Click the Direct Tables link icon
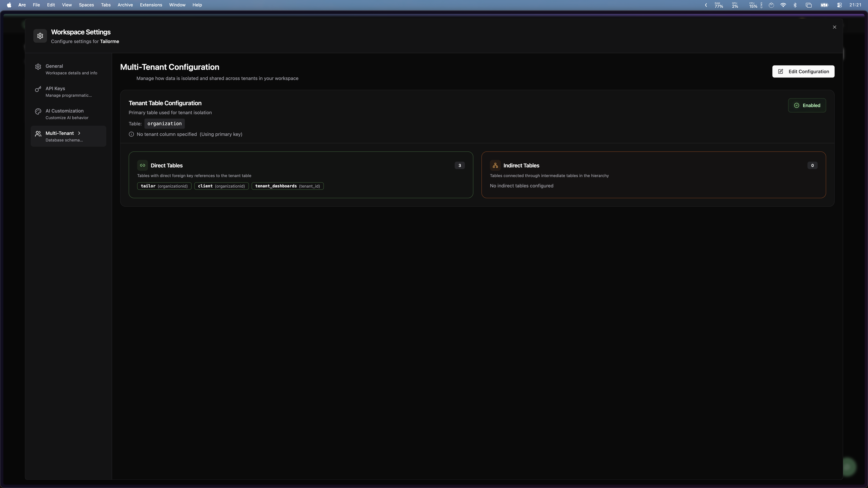 coord(143,165)
